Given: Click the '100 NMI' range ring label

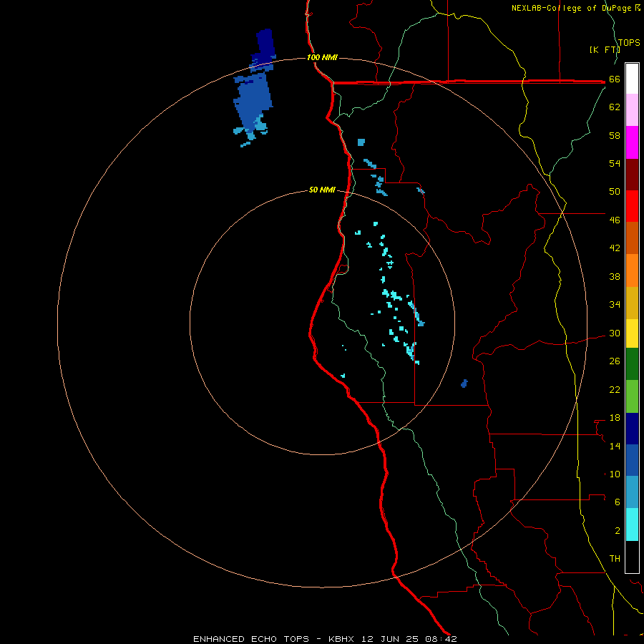Looking at the screenshot, I should coord(322,57).
